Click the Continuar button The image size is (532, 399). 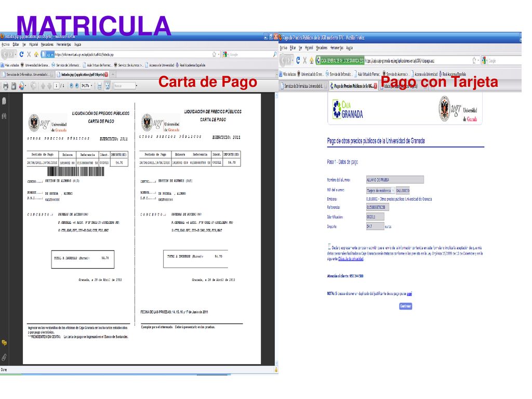tap(405, 306)
